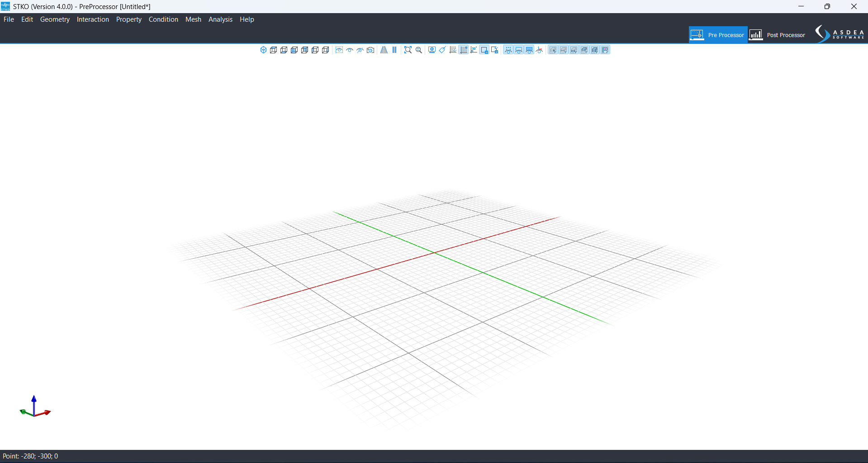Switch to Post Processor mode
The width and height of the screenshot is (868, 463).
(x=778, y=35)
